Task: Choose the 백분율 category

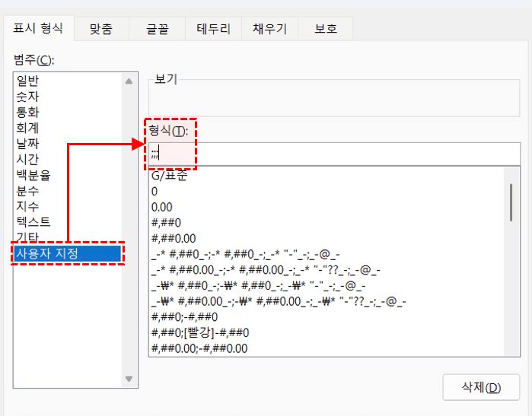Action: click(33, 175)
